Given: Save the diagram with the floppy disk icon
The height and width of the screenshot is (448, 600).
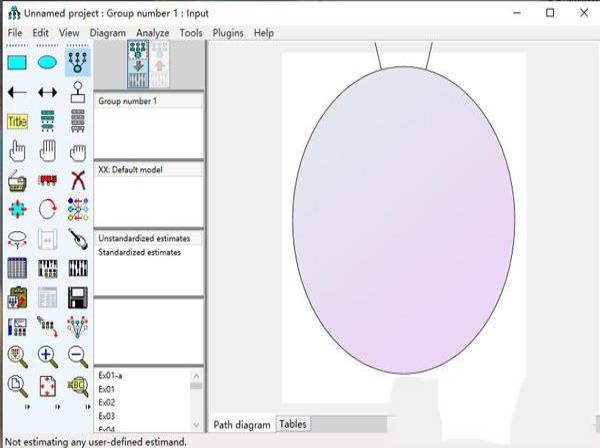Looking at the screenshot, I should point(77,297).
